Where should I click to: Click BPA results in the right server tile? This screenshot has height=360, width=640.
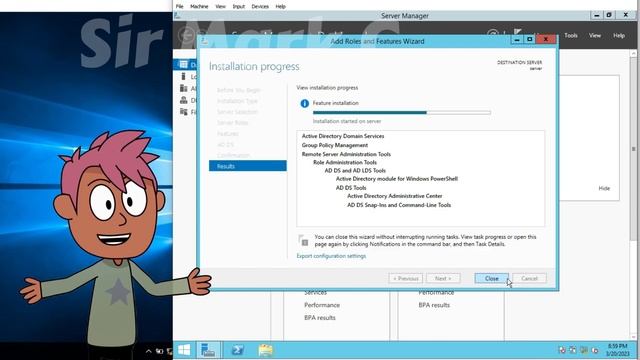pos(434,305)
